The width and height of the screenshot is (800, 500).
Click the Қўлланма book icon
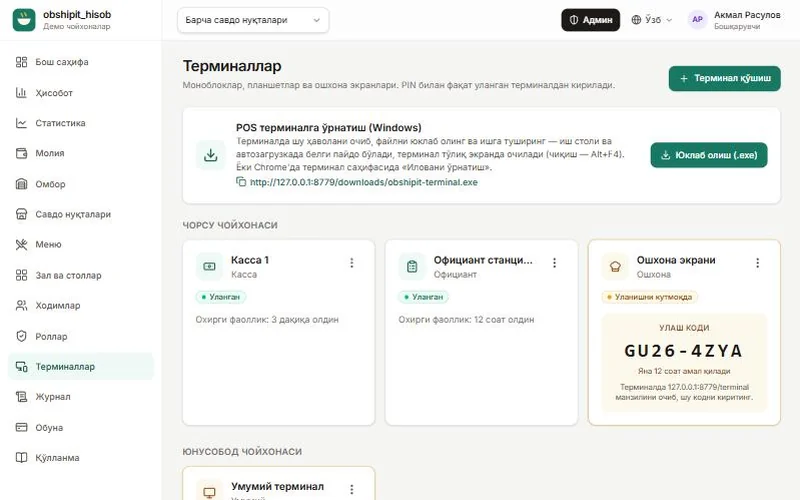click(21, 458)
